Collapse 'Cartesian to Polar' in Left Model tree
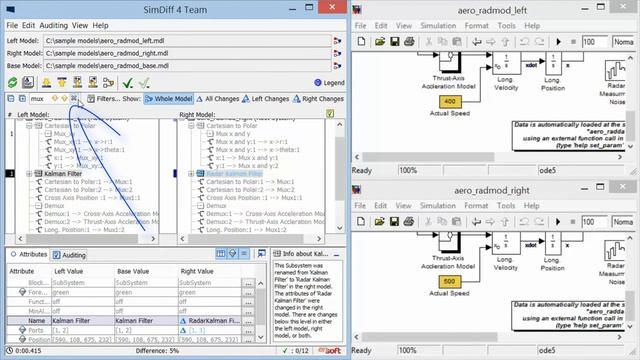The height and width of the screenshot is (360, 640). point(29,126)
